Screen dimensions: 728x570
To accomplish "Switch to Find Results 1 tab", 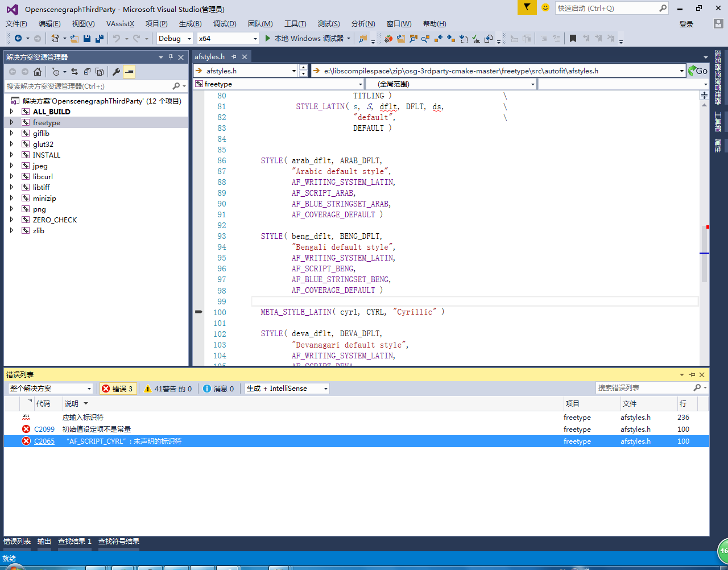I will (75, 542).
